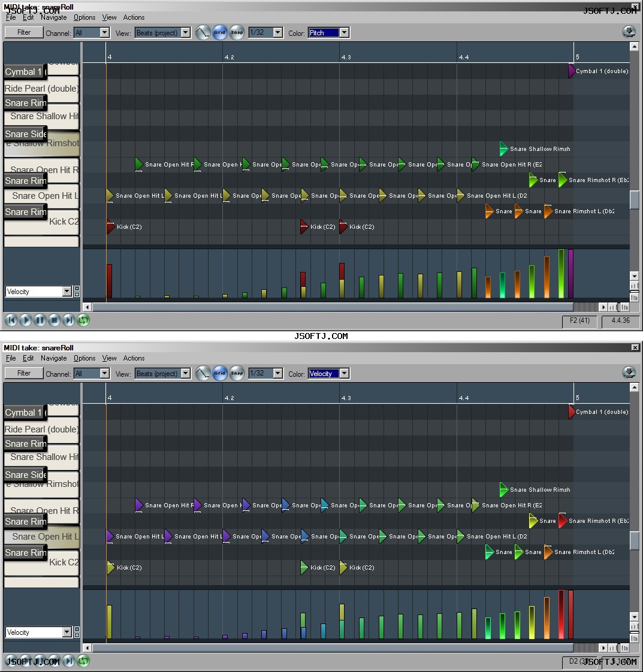Stop playback in the Pitch-colored editor
Screen dimensions: 643x672
click(55, 320)
